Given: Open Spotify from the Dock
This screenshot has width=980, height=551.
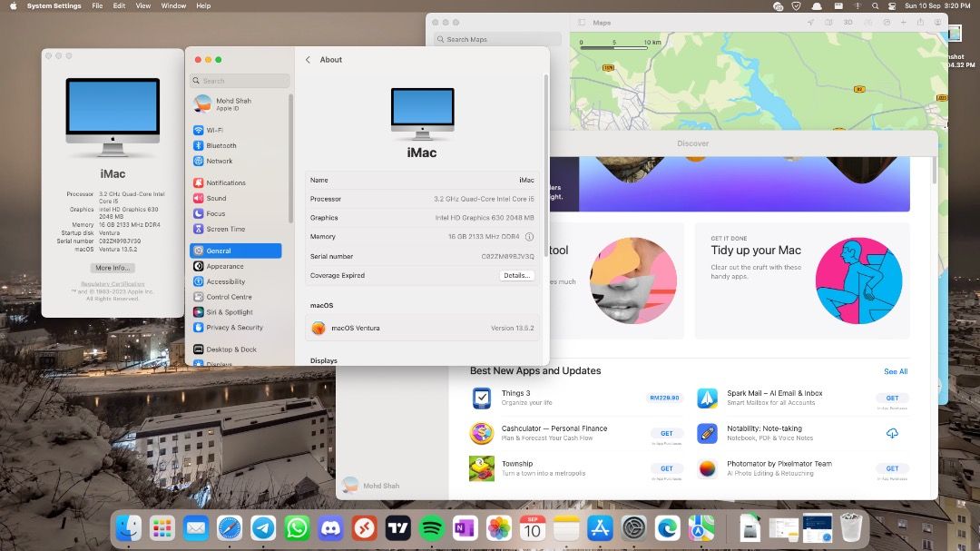Looking at the screenshot, I should point(432,528).
